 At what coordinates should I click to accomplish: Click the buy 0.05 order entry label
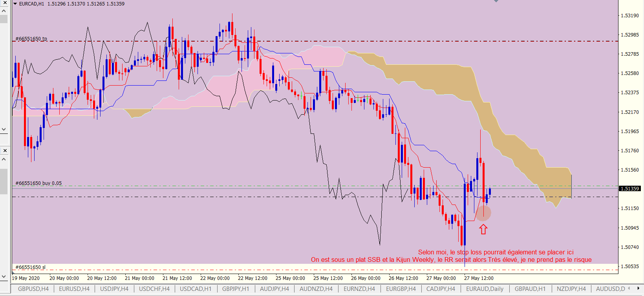[x=38, y=183]
